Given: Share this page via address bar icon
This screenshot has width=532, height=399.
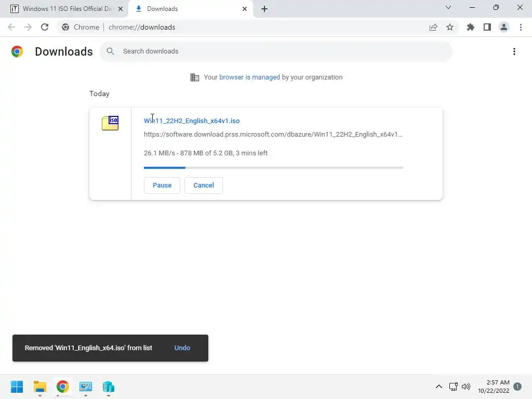Looking at the screenshot, I should [x=433, y=27].
